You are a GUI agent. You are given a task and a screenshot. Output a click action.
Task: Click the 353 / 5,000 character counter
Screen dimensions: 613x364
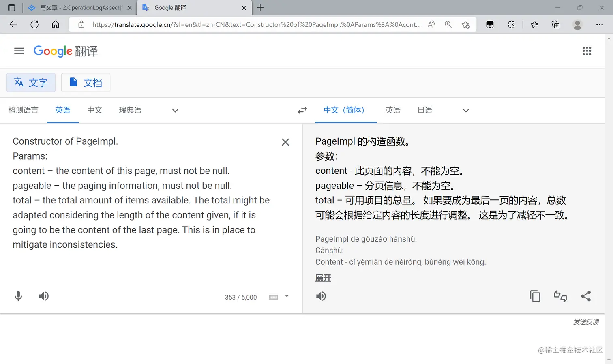[241, 298]
